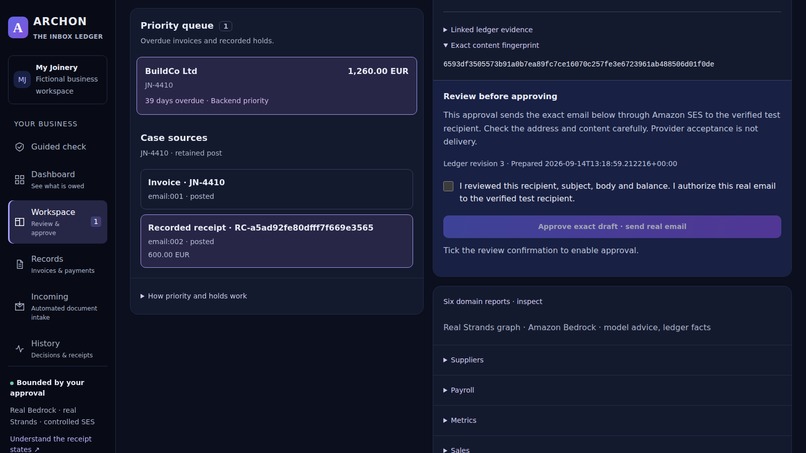Image resolution: width=806 pixels, height=453 pixels.
Task: Click 600.00 EUR receipt amount
Action: 169,255
